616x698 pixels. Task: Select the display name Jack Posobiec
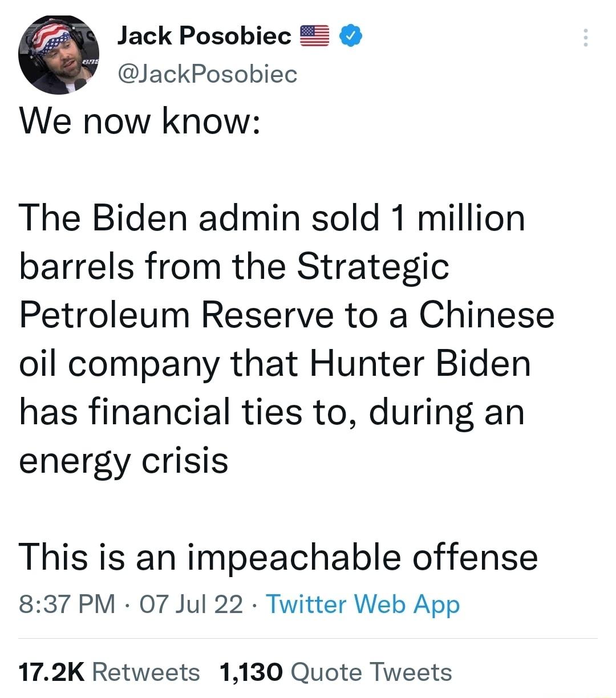pos(203,35)
